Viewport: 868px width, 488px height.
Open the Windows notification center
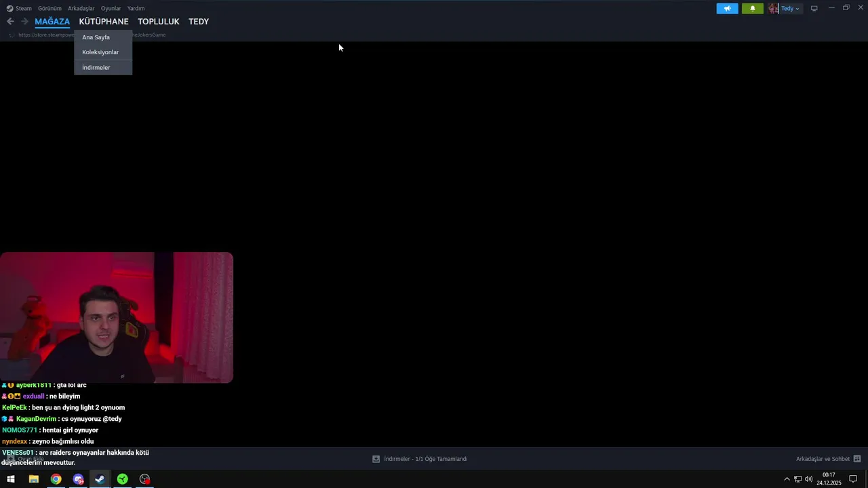click(853, 479)
